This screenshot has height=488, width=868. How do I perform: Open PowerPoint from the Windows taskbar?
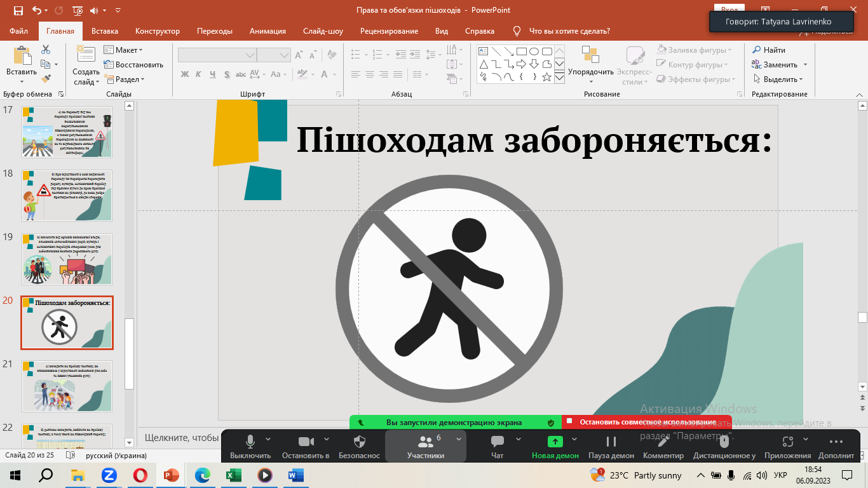point(171,475)
